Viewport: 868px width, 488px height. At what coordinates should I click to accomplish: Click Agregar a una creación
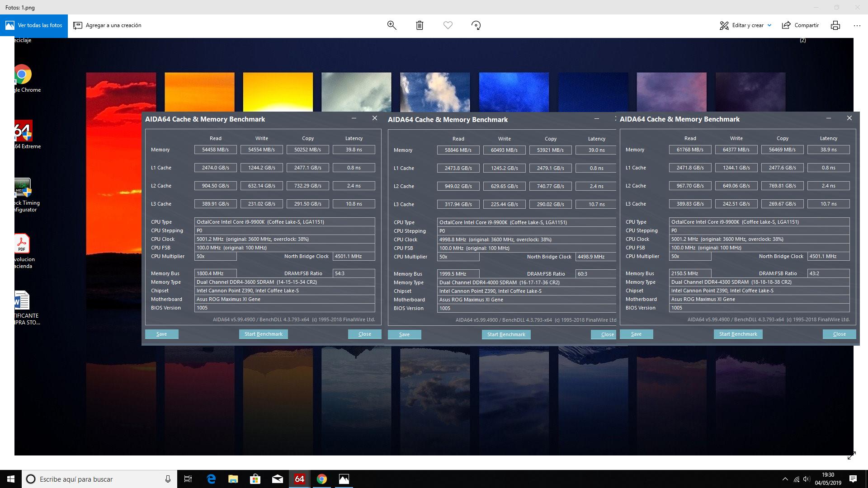coord(108,25)
